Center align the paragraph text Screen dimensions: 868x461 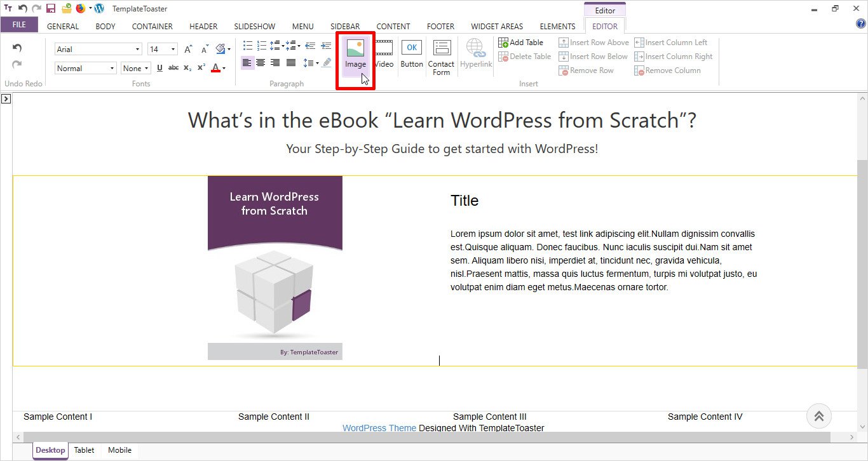click(261, 62)
